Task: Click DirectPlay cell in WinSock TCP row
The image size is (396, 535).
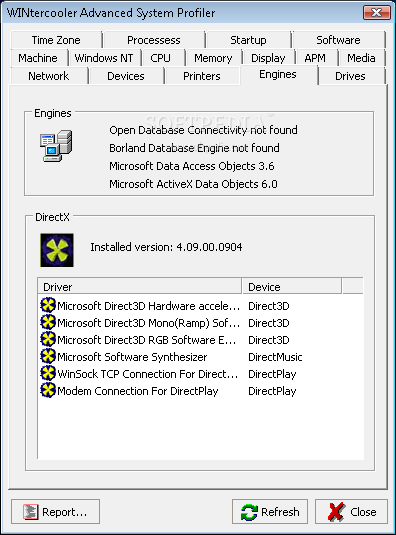Action: (x=272, y=374)
